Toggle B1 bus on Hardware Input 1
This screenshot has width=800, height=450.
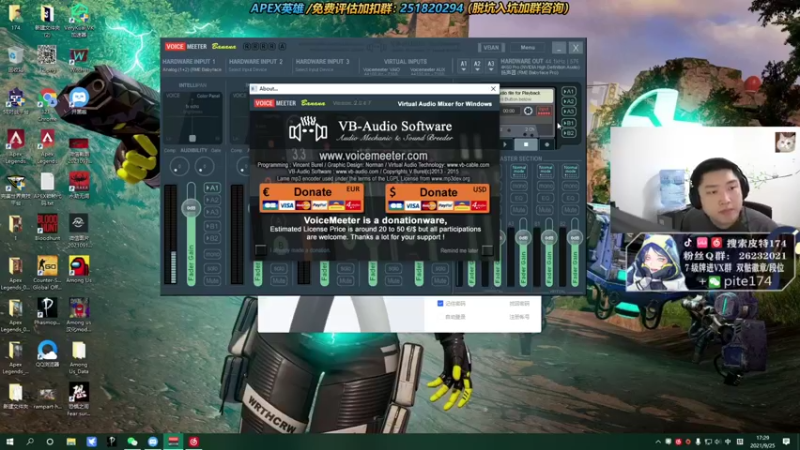[212, 226]
